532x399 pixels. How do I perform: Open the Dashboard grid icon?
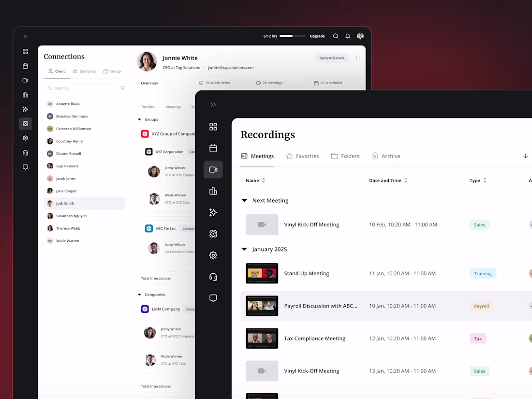(213, 127)
